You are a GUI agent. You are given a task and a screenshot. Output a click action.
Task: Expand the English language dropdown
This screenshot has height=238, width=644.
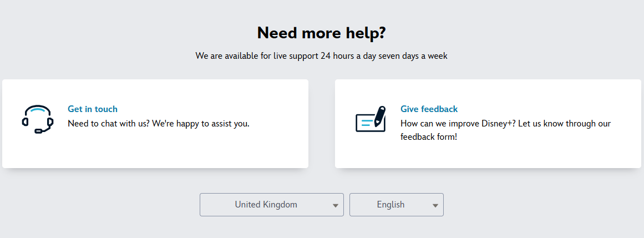click(397, 205)
